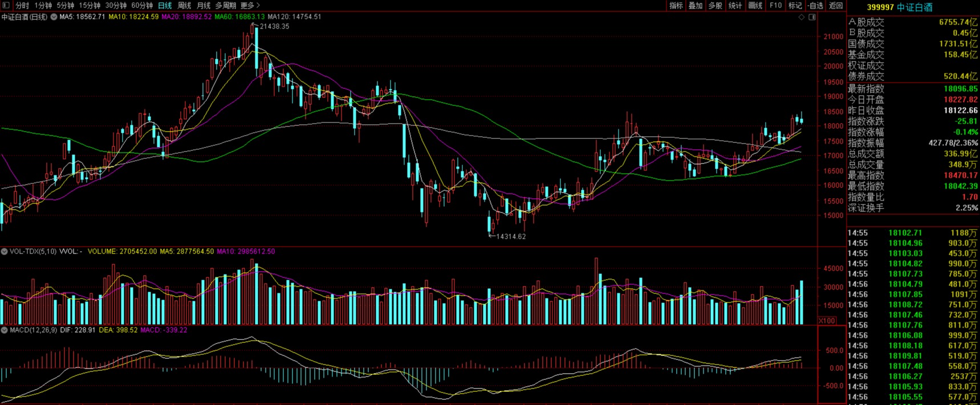The image size is (980, 405).
Task: Click the 中证白酒(日线) chart label
Action: (x=25, y=17)
